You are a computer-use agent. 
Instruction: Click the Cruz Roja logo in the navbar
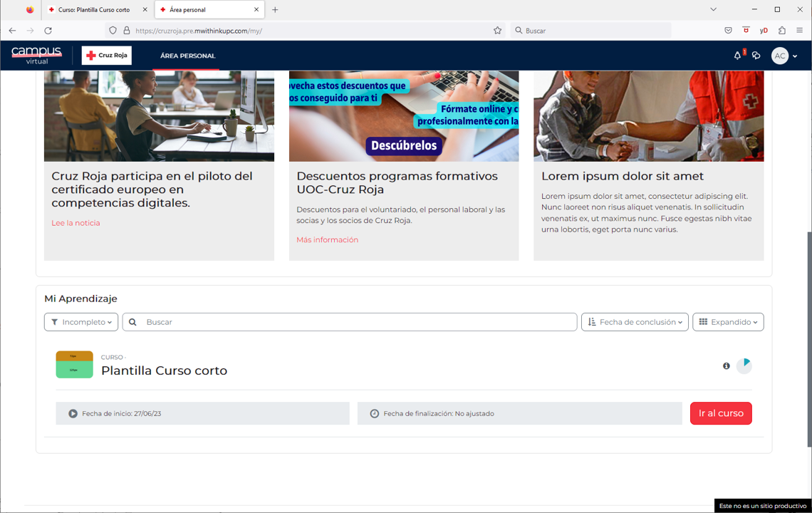coord(106,55)
